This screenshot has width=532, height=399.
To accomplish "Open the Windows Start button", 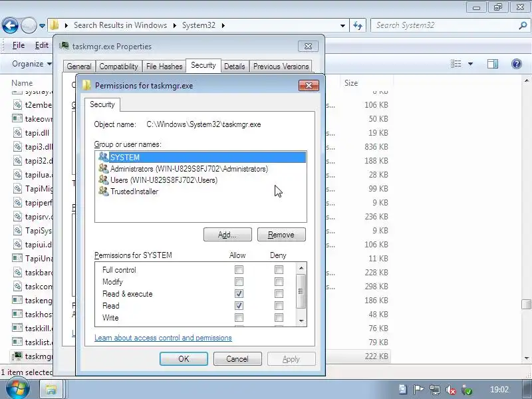I will (18, 389).
